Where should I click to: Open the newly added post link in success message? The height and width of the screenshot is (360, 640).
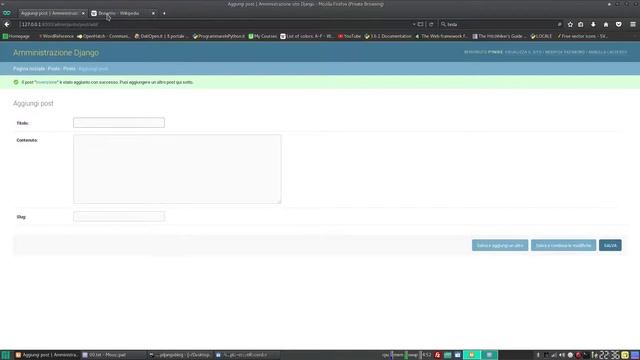47,82
